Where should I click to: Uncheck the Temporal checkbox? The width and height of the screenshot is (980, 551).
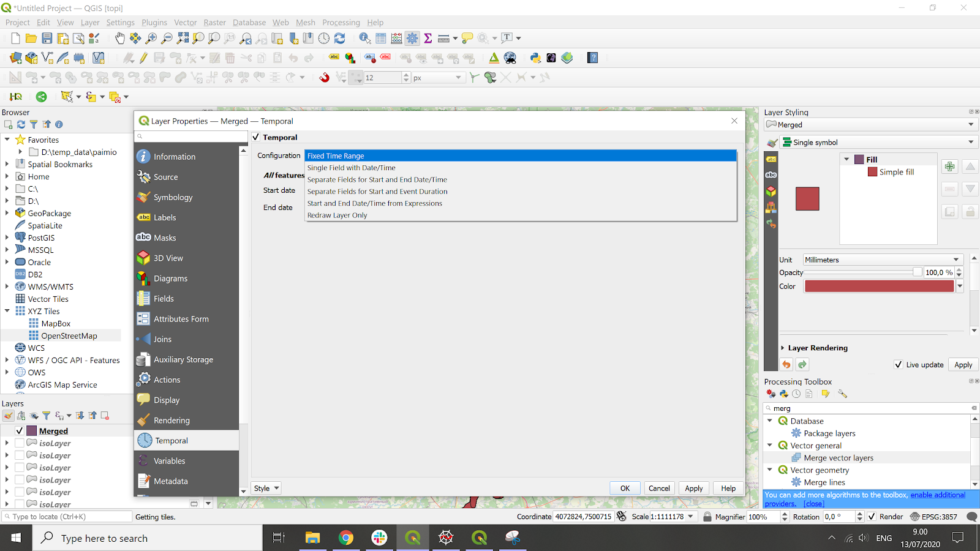click(x=256, y=138)
